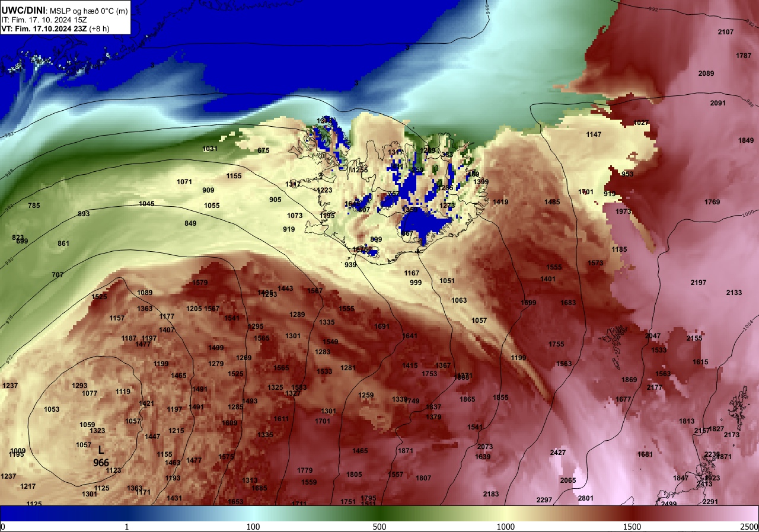This screenshot has height=532, width=759.
Task: Click the 2047 height value
Action: click(653, 336)
